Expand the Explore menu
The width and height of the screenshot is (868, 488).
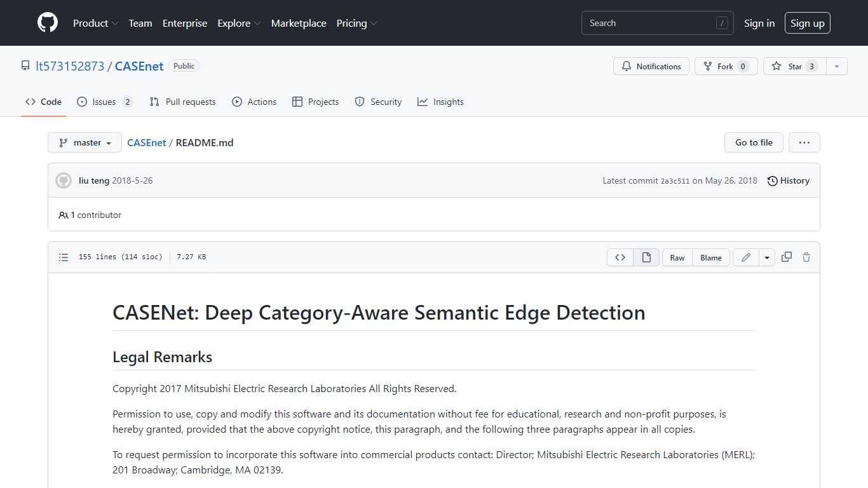pos(239,23)
